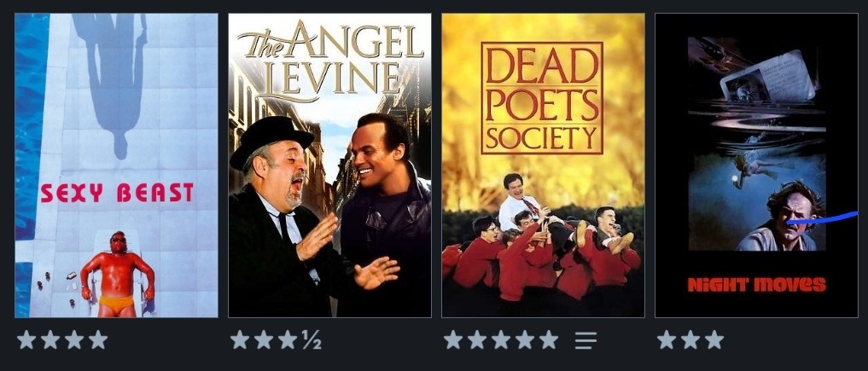Click the third star under Dead Poets Society
This screenshot has width=868, height=371.
[501, 339]
